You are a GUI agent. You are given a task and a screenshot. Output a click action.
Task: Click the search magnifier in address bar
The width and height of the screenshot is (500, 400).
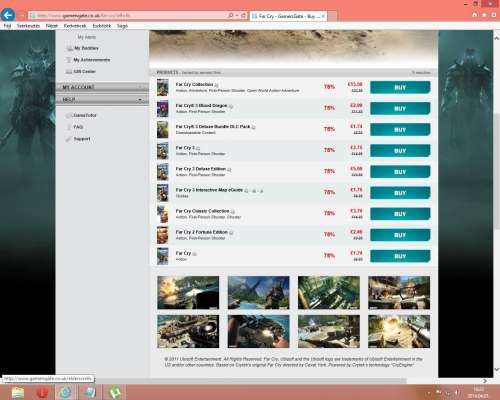(x=230, y=15)
